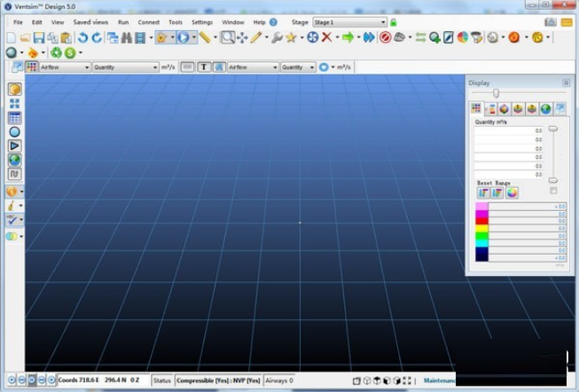Click the pie chart icon in toolbar
Image resolution: width=579 pixels, height=392 pixels.
click(463, 37)
